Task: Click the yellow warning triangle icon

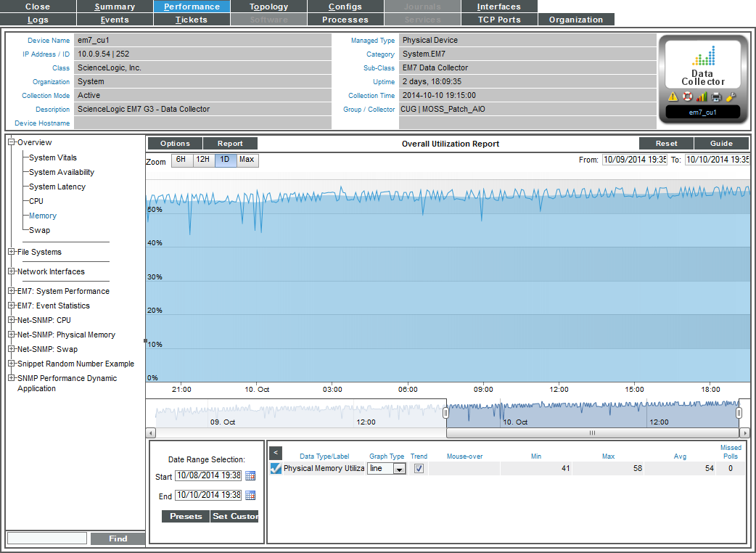Action: pyautogui.click(x=673, y=97)
